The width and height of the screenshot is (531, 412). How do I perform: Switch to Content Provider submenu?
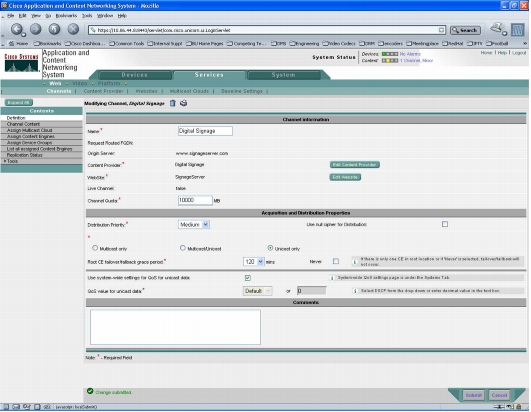[103, 91]
